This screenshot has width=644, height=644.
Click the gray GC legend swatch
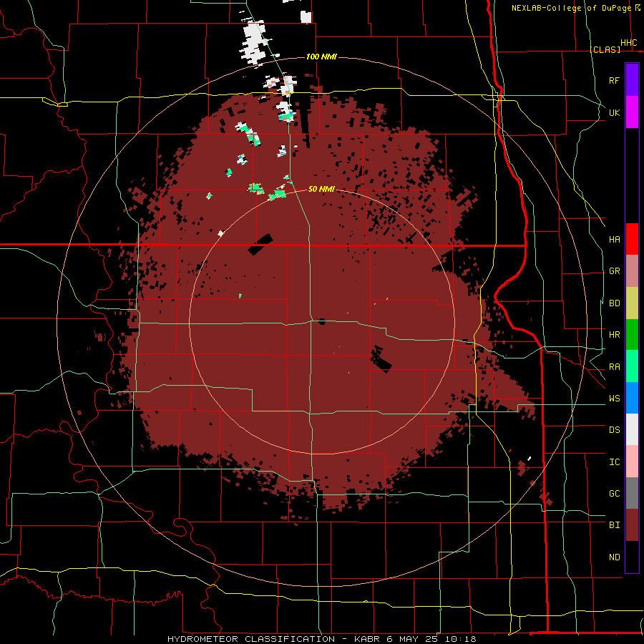click(x=632, y=493)
